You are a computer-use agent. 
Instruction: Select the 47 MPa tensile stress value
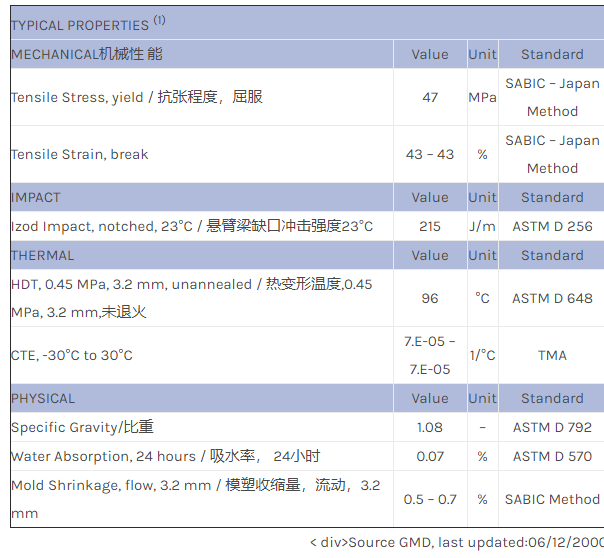430,97
